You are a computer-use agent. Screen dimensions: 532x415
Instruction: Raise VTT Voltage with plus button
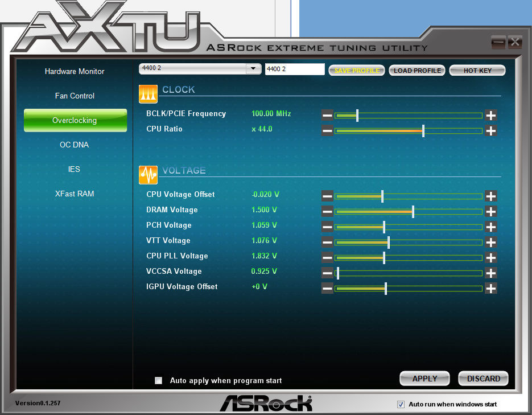click(x=490, y=243)
